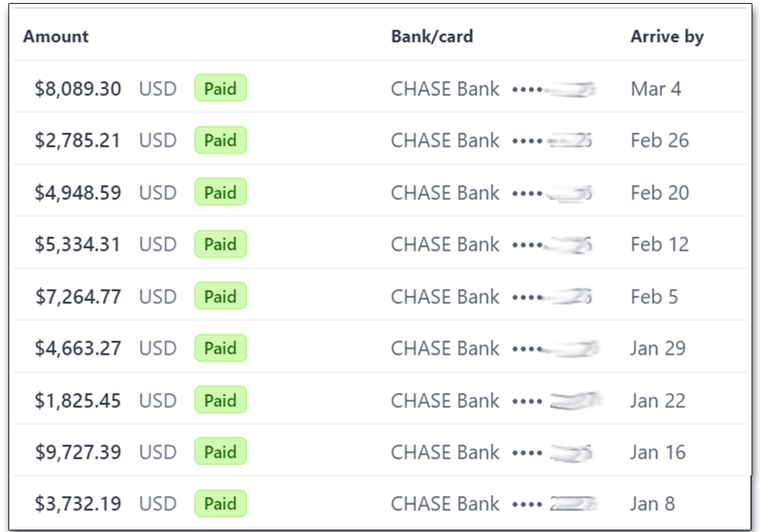The height and width of the screenshot is (532, 760).
Task: Click the Amount column header
Action: click(x=55, y=36)
